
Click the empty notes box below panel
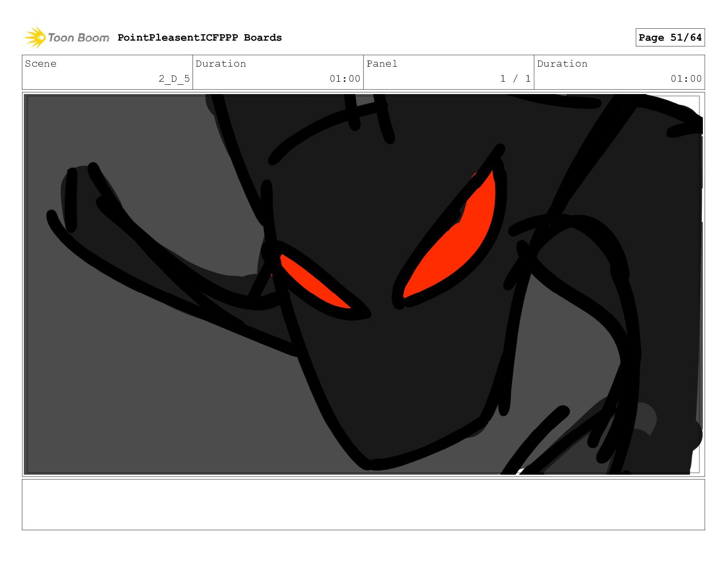[363, 505]
